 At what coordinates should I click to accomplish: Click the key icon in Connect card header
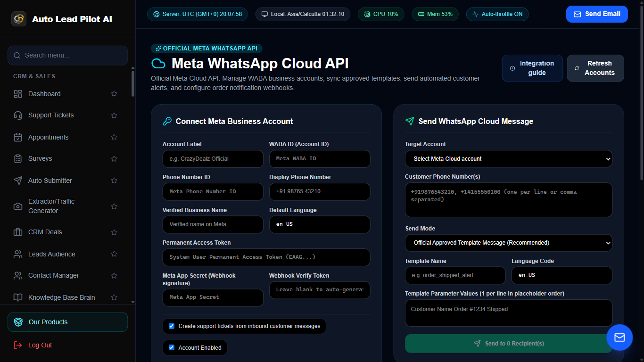[x=167, y=121]
